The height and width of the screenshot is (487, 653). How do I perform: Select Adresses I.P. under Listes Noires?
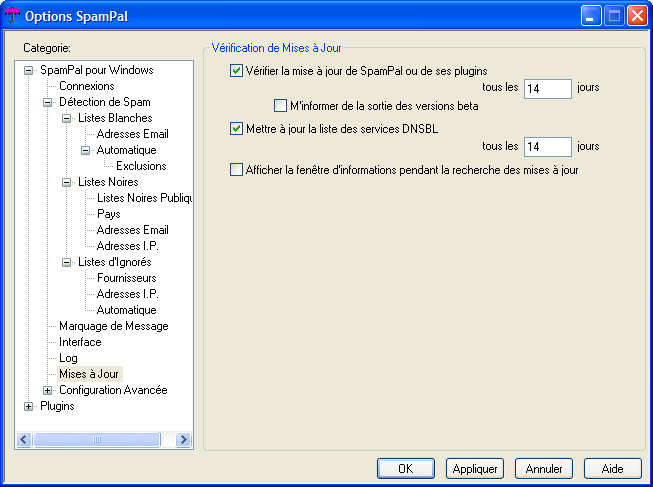point(127,246)
